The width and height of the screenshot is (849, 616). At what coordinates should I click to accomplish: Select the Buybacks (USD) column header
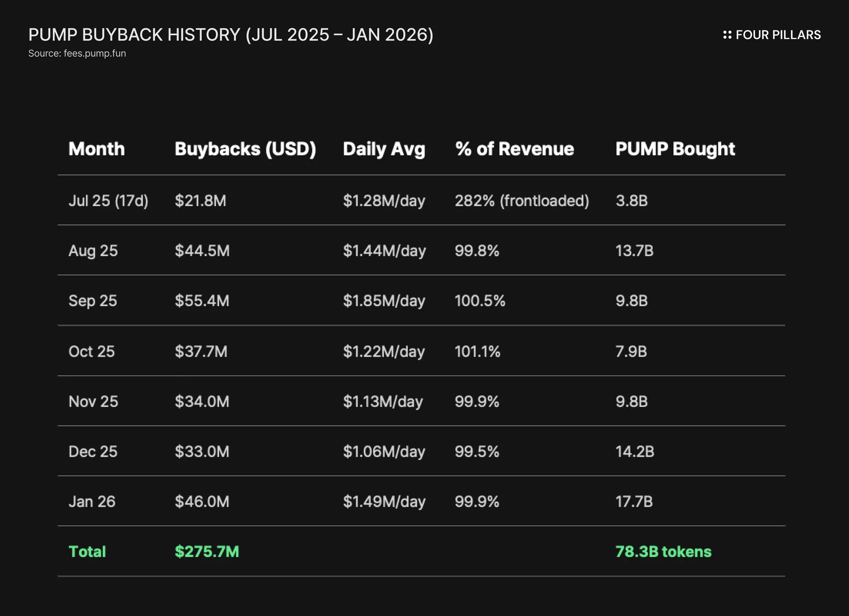[245, 149]
